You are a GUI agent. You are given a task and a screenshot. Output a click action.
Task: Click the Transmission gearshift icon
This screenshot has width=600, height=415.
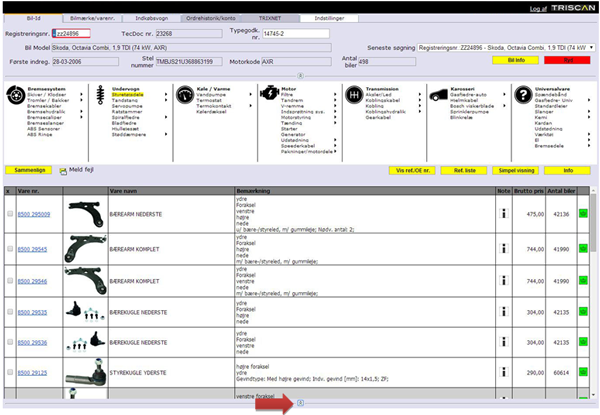coord(353,94)
